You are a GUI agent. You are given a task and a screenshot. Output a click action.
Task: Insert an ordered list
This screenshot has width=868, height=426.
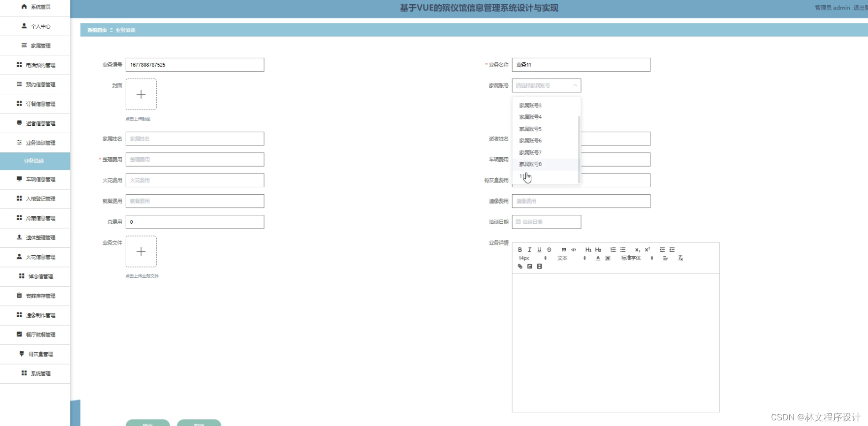tap(613, 250)
